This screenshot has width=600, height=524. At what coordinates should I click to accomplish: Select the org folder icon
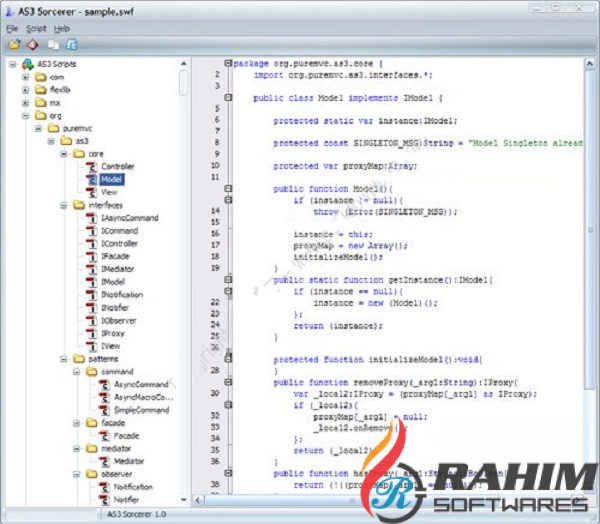point(41,115)
